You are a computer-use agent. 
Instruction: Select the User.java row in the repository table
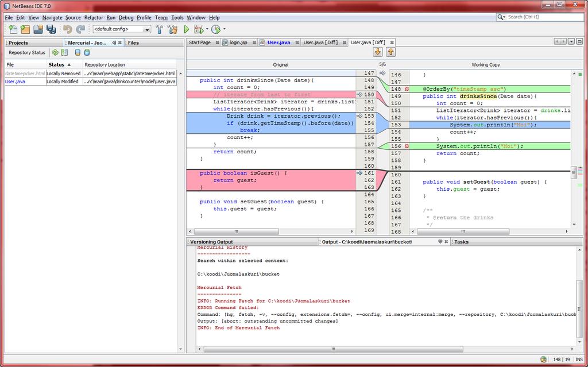point(90,82)
